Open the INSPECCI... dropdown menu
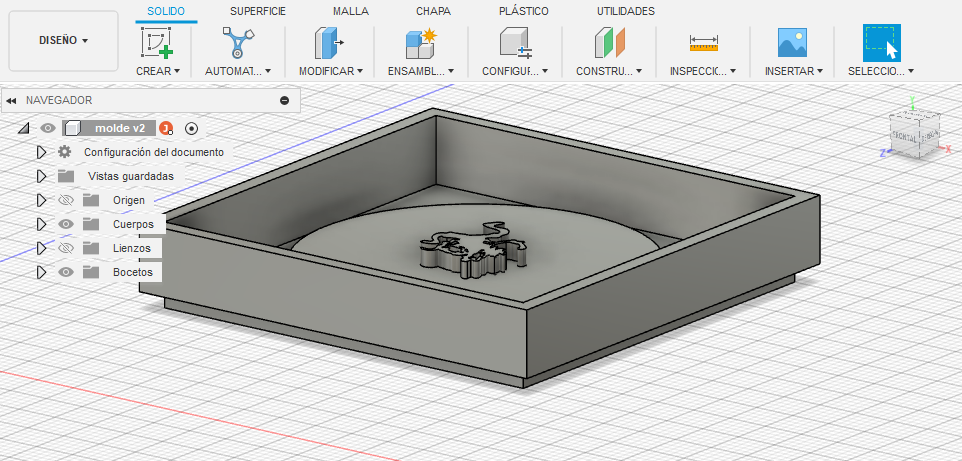 (x=703, y=71)
